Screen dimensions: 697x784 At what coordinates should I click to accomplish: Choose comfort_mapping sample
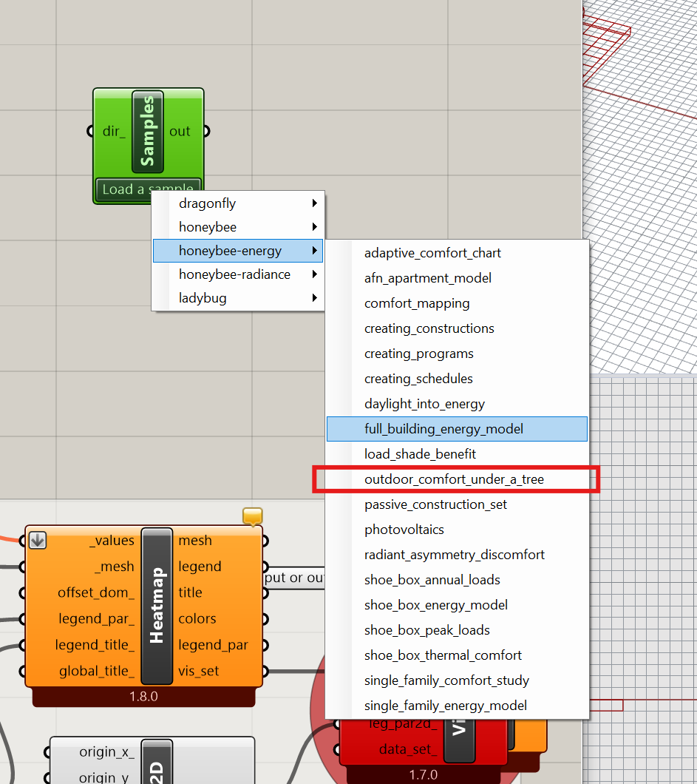click(457, 303)
